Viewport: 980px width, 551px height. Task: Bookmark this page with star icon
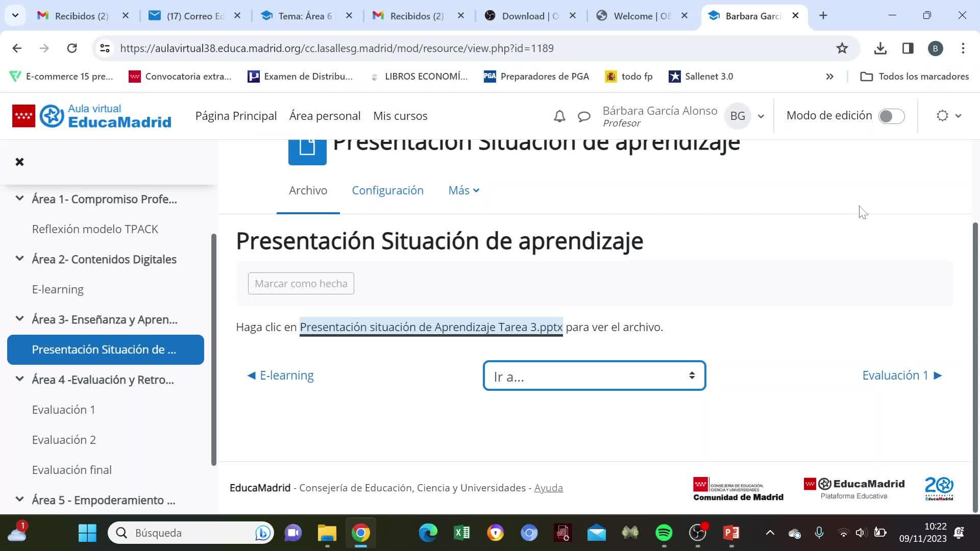pos(842,48)
